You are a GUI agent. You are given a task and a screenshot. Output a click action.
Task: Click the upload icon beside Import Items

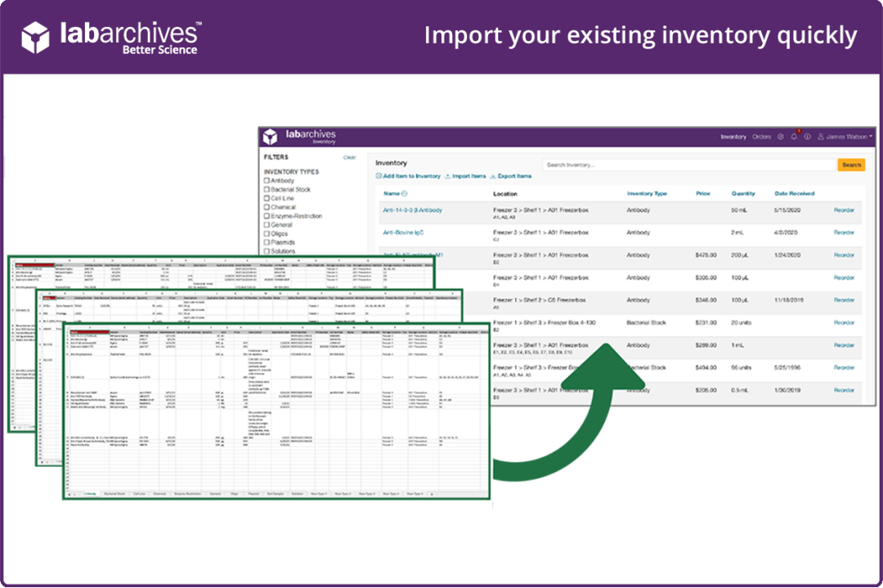[448, 177]
